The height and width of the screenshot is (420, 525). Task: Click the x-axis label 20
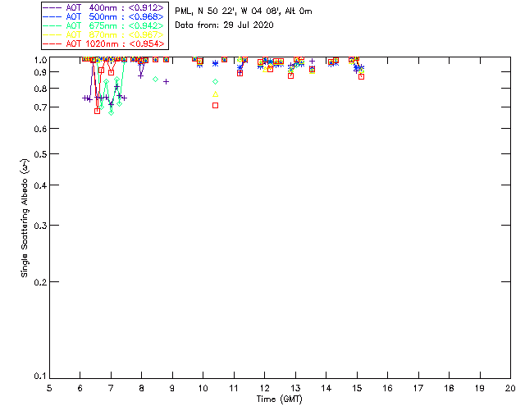[x=510, y=388]
